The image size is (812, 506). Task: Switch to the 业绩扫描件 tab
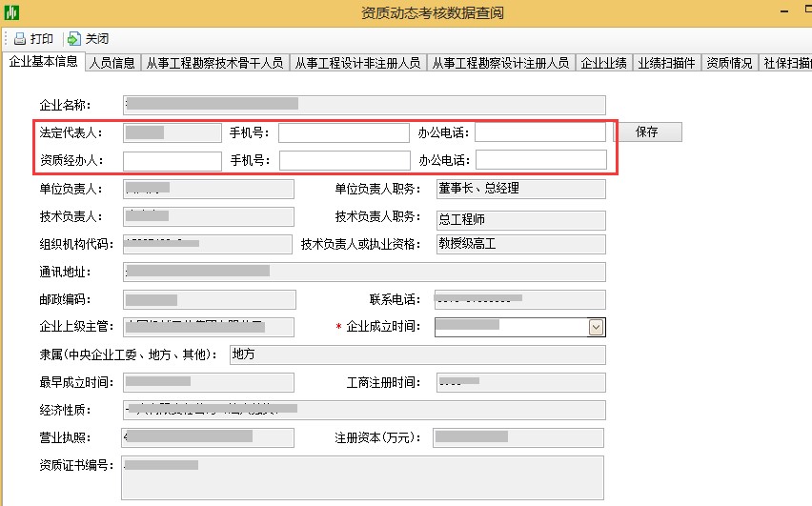click(667, 63)
